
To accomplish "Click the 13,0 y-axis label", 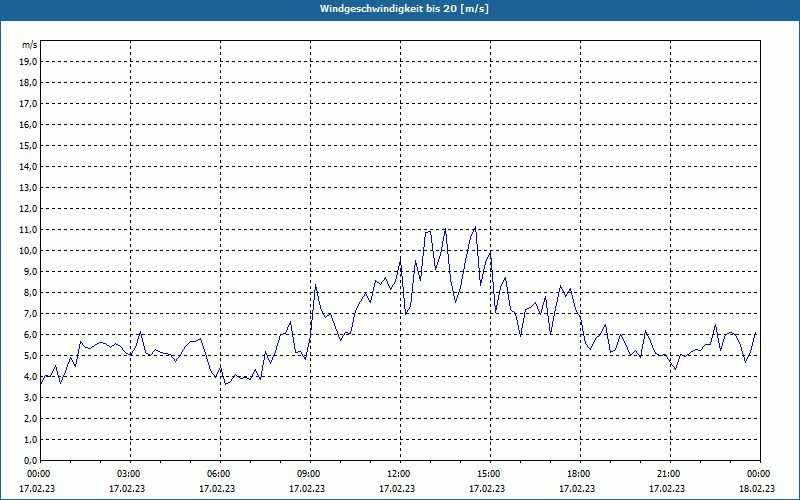I will pos(29,188).
